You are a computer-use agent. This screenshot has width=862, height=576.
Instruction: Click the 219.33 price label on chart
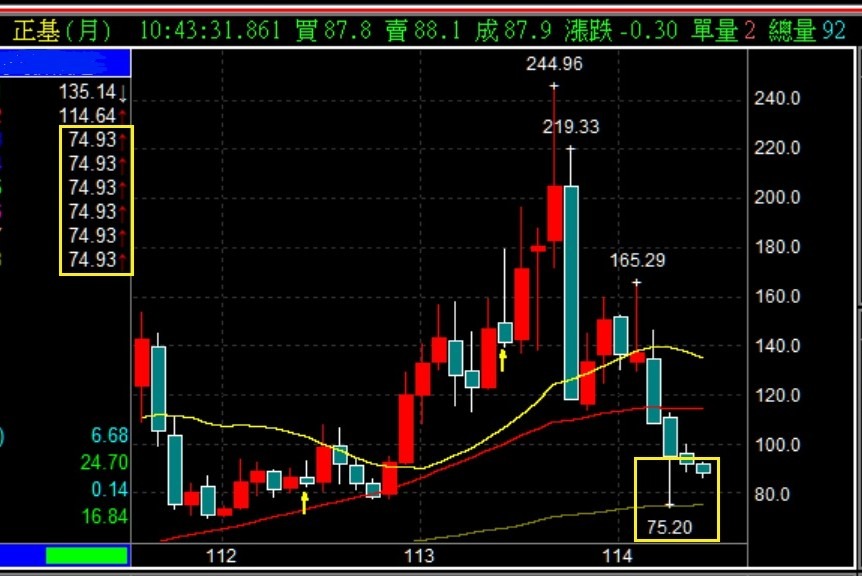(x=571, y=127)
